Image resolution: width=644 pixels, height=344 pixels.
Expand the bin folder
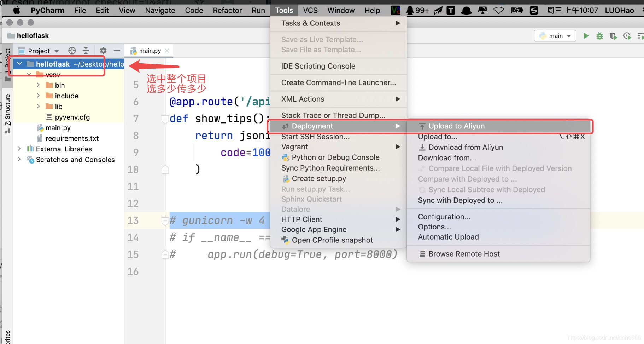(x=38, y=85)
